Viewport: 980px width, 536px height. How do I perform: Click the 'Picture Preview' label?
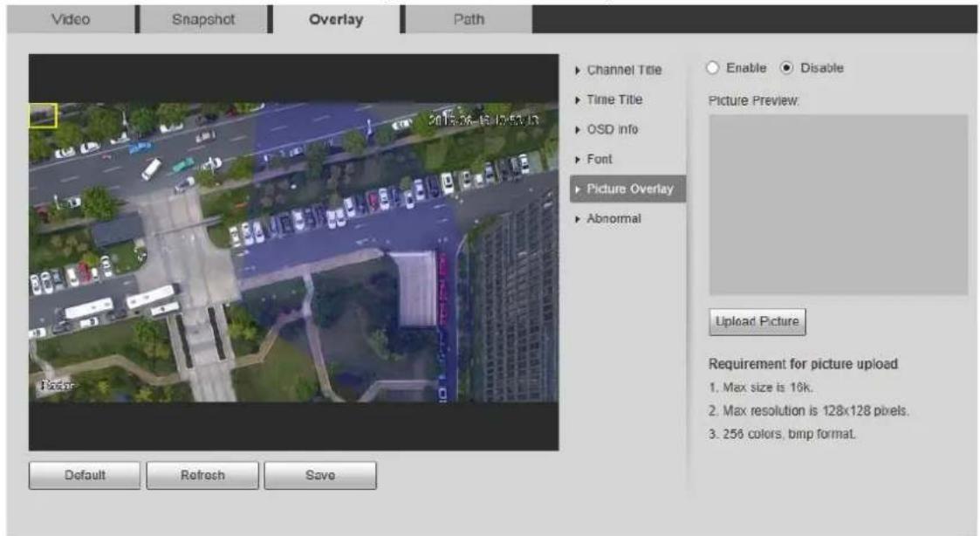[753, 100]
